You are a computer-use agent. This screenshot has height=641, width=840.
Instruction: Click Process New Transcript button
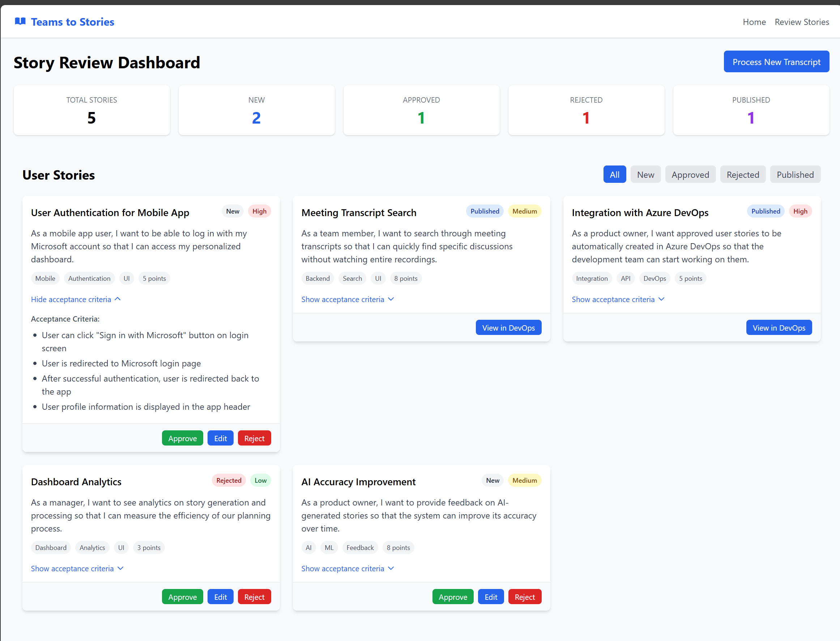click(776, 62)
